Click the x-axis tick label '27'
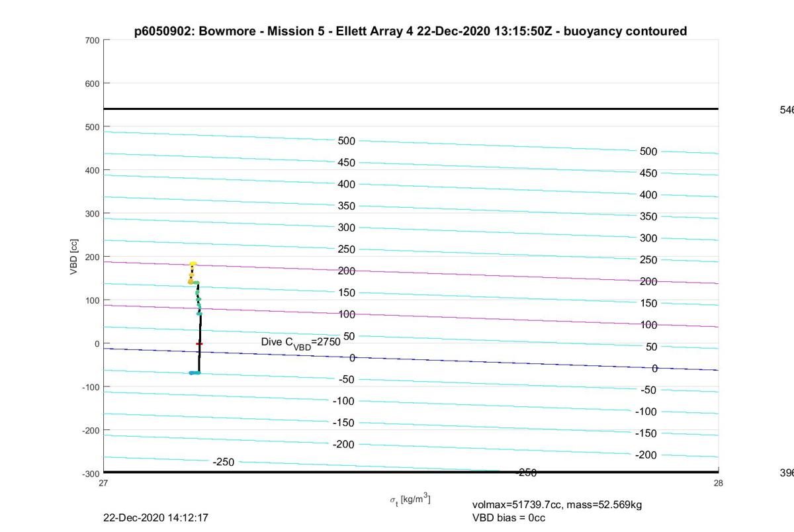794x532 pixels. (104, 483)
